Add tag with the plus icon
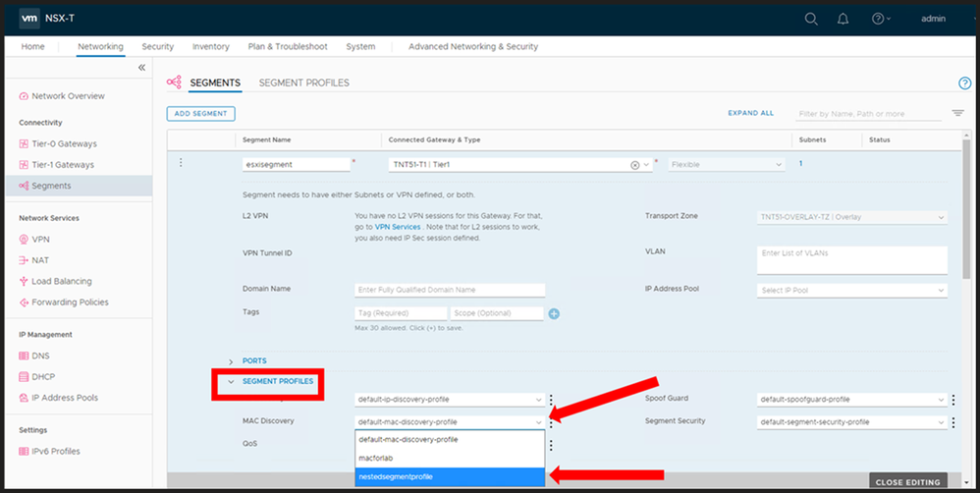980x493 pixels. click(554, 313)
